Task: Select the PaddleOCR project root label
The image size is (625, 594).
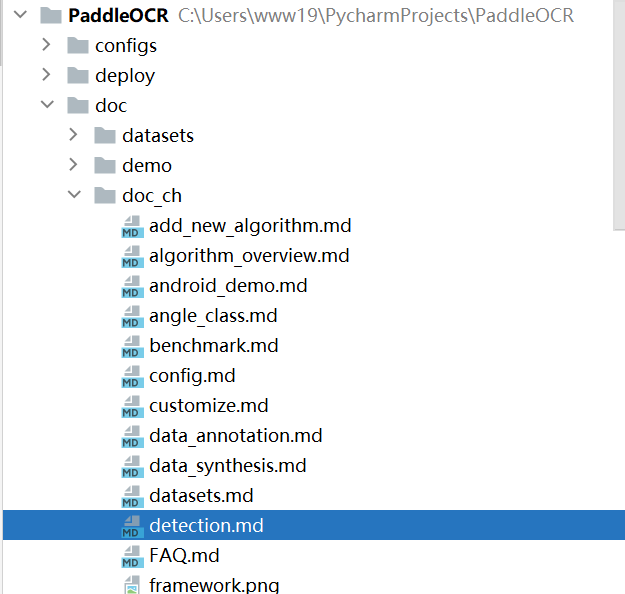Action: [x=118, y=16]
